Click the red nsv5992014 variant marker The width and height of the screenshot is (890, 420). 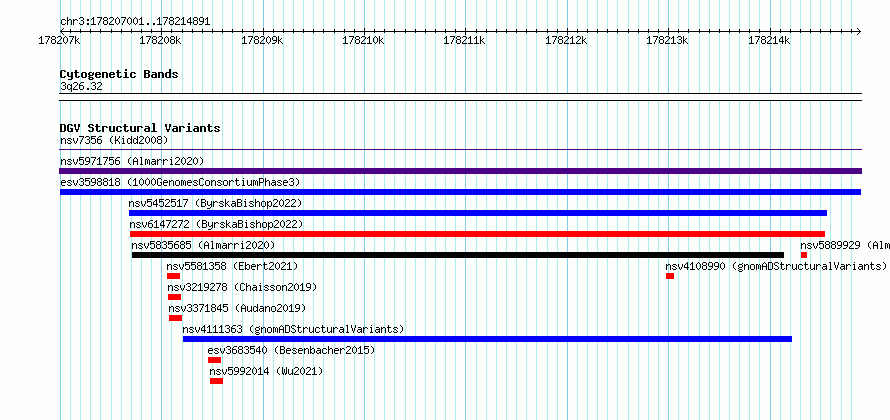[x=216, y=381]
